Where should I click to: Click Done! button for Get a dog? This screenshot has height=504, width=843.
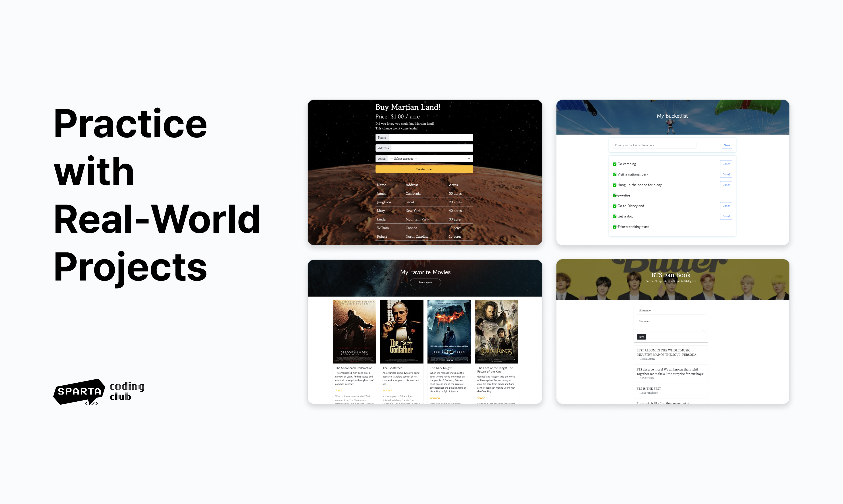[x=726, y=216]
